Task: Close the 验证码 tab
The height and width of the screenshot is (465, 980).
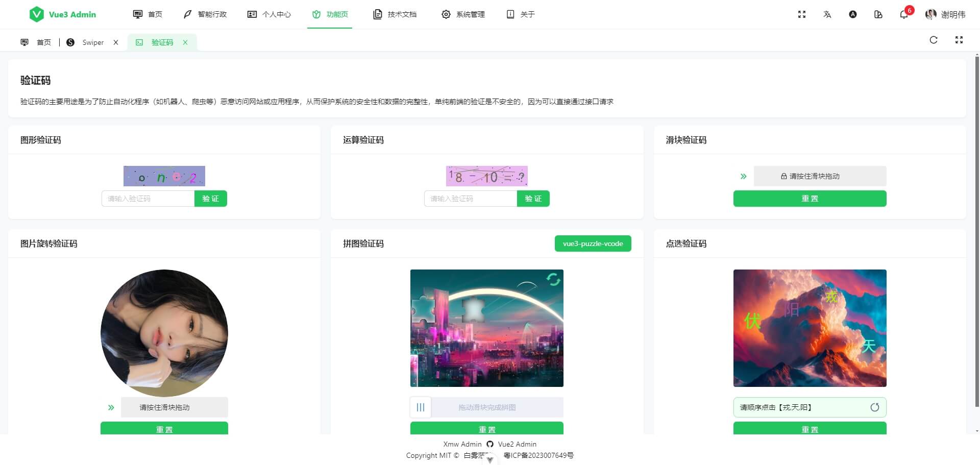Action: [x=185, y=42]
